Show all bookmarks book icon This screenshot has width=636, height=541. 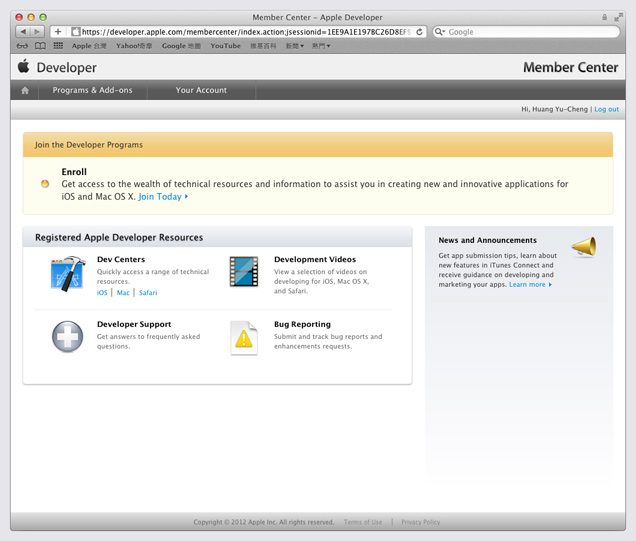pos(40,46)
